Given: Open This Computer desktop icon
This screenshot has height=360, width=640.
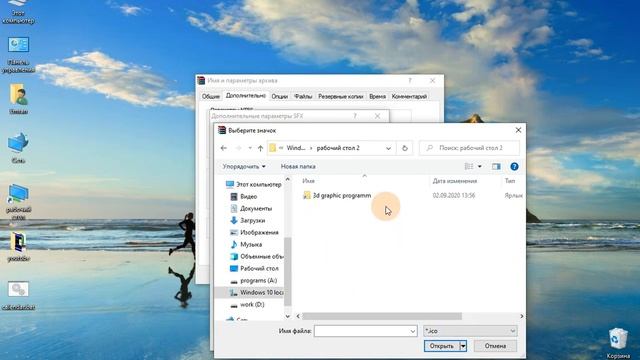Looking at the screenshot, I should [x=18, y=10].
